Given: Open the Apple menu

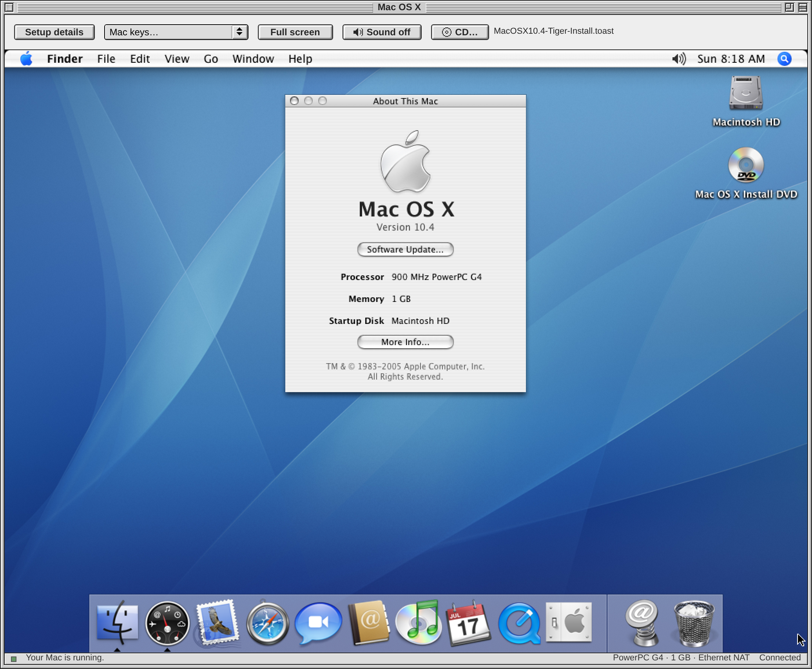Looking at the screenshot, I should pos(26,59).
